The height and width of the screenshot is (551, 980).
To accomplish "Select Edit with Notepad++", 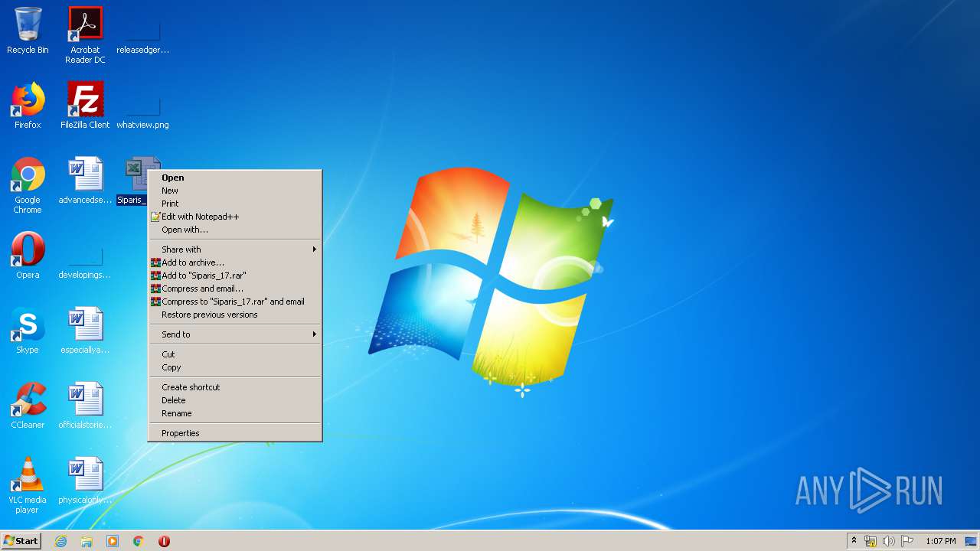I will coord(235,217).
